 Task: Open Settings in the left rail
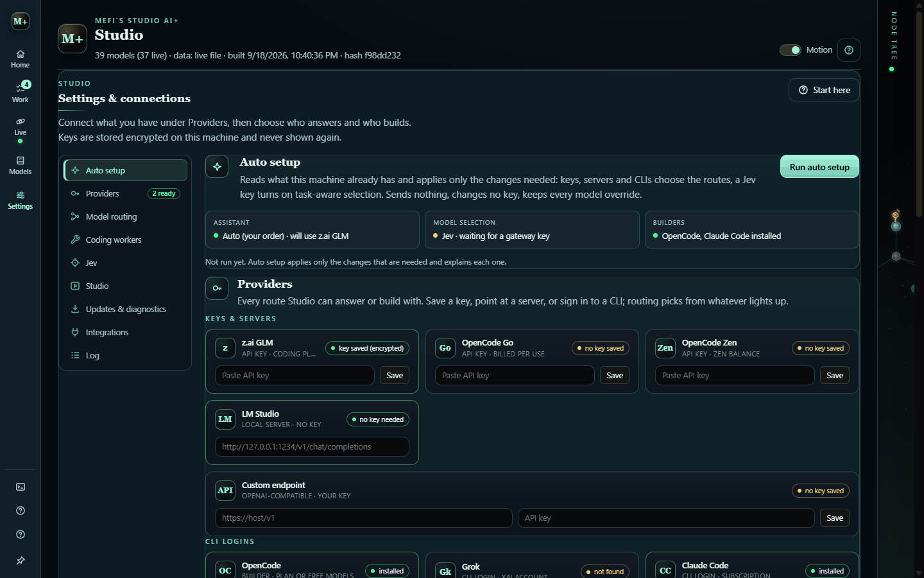pyautogui.click(x=20, y=200)
